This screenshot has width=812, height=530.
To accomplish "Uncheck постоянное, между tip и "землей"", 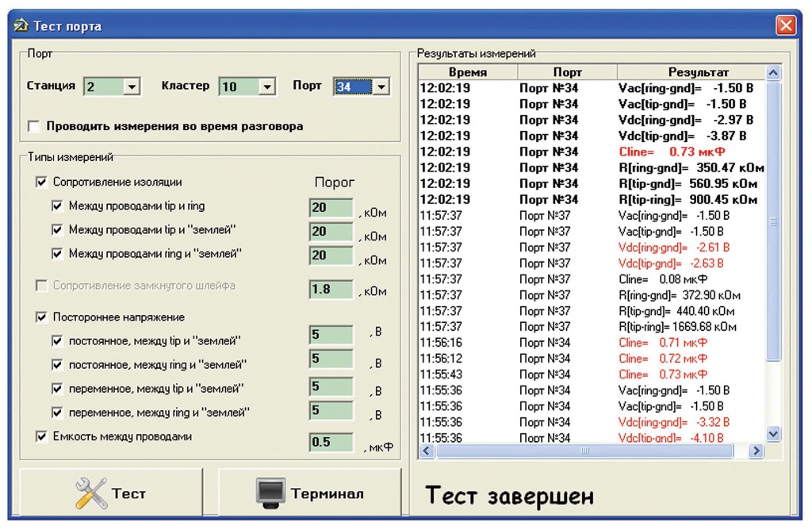I will 57,341.
